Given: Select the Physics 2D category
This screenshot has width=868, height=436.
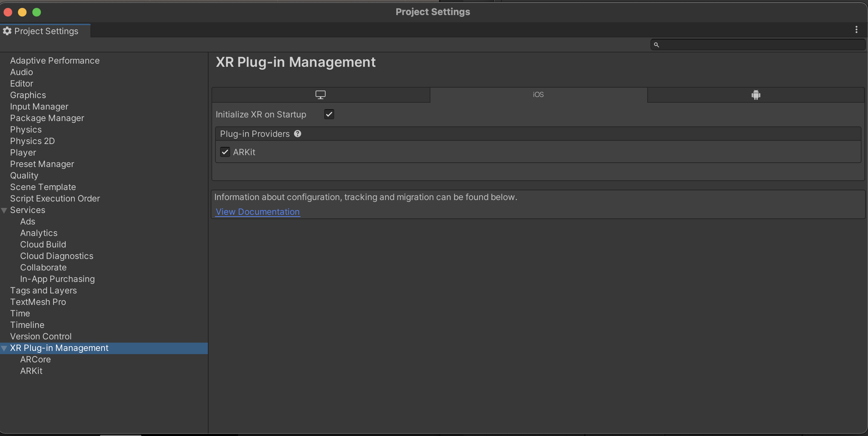Looking at the screenshot, I should [x=32, y=141].
